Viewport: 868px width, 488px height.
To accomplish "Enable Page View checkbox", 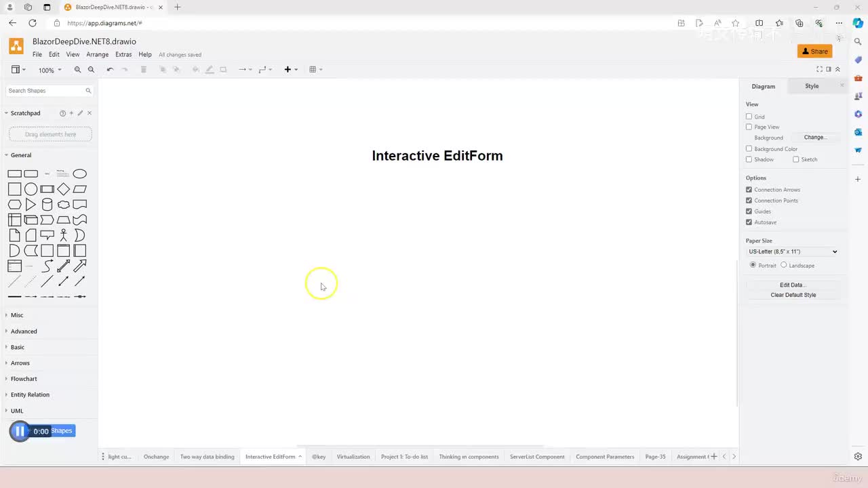I will click(x=749, y=127).
